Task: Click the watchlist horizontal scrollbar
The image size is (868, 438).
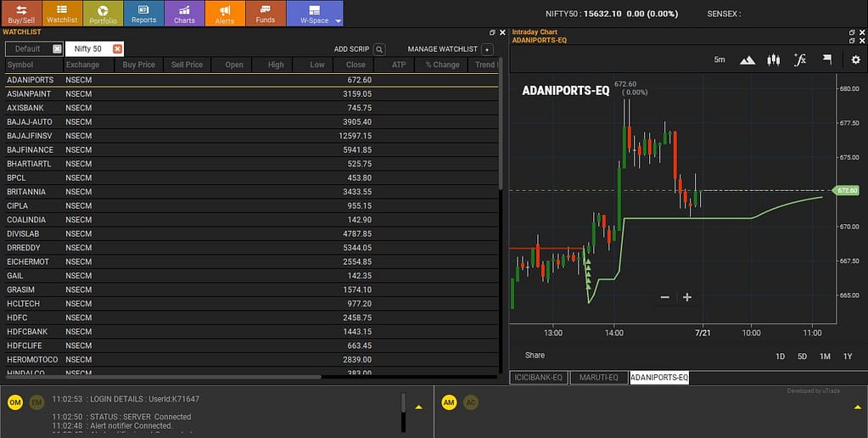Action: tap(163, 377)
